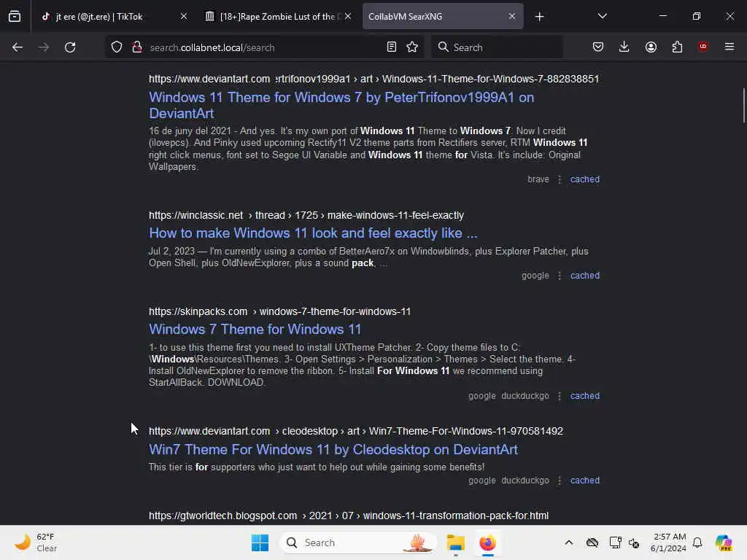Viewport: 747px width, 560px height.
Task: Click the Firefox toolbar Search box
Action: (x=497, y=47)
